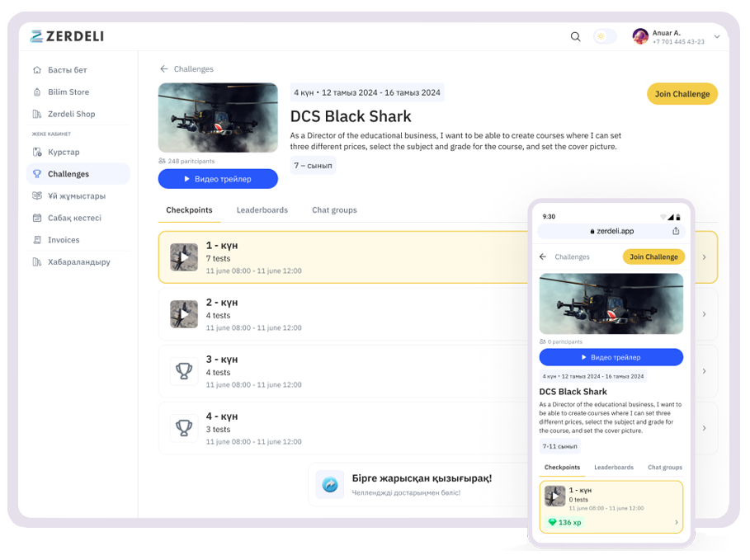Click back arrow next to Challenges

point(164,69)
